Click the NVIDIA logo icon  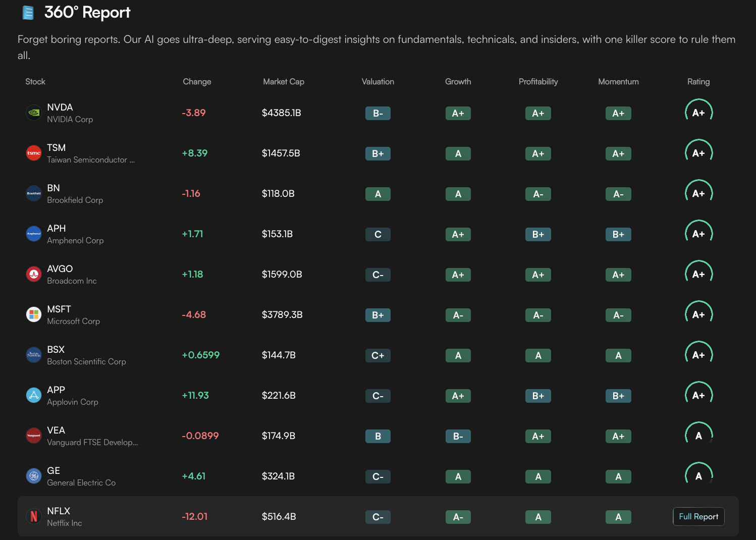(34, 113)
